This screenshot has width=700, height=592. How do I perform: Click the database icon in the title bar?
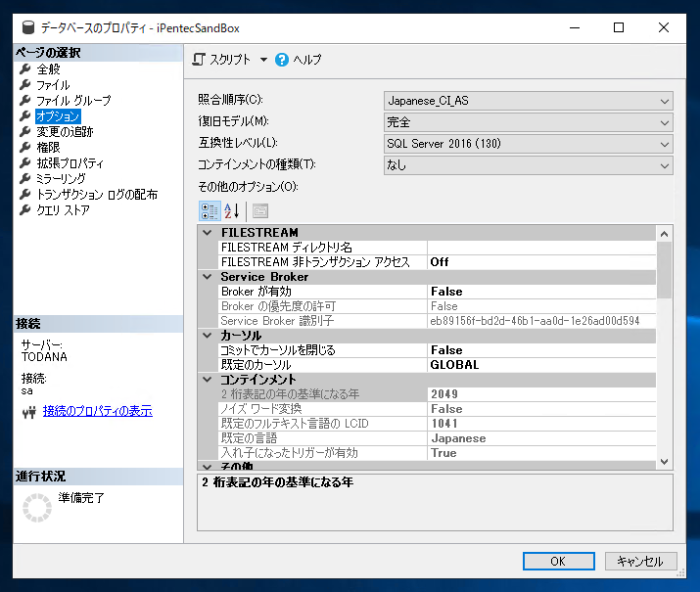28,27
